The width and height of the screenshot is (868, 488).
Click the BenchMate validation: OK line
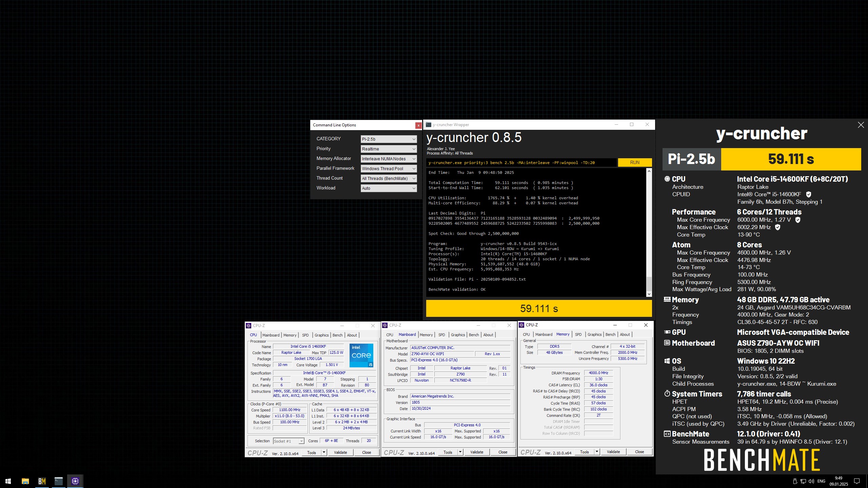[x=457, y=289]
